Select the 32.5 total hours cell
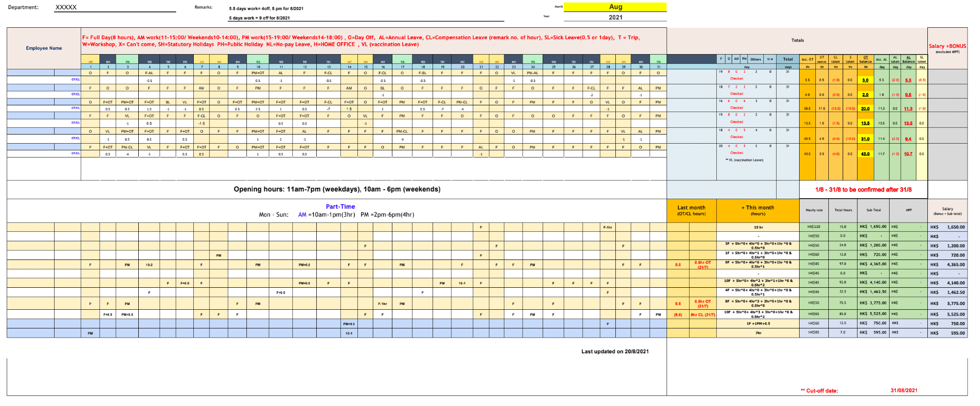Viewport: 980px width, 406px height. tap(843, 292)
